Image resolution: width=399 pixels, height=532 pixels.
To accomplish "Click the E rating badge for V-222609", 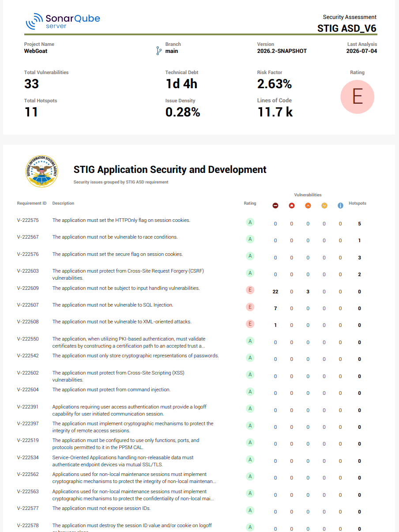I will point(250,290).
